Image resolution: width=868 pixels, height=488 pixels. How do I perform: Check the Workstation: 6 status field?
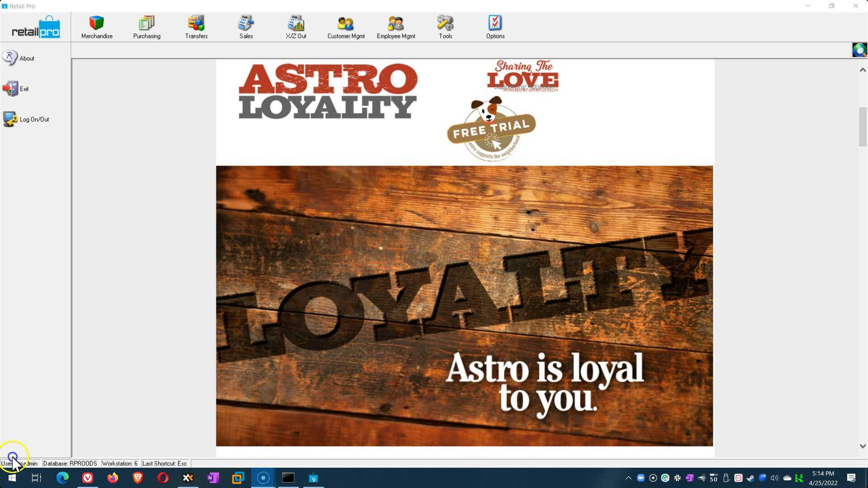coord(119,463)
